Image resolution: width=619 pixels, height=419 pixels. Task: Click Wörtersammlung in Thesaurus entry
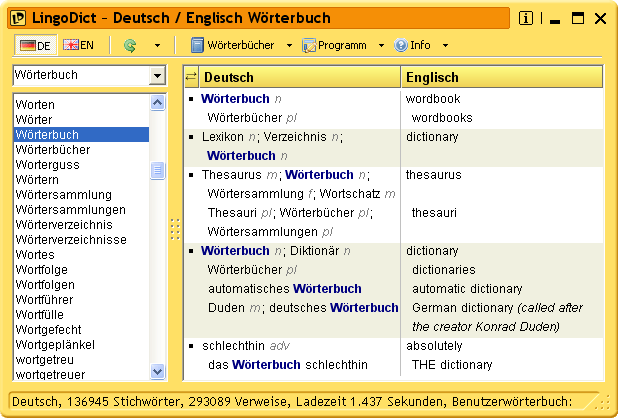click(x=255, y=194)
